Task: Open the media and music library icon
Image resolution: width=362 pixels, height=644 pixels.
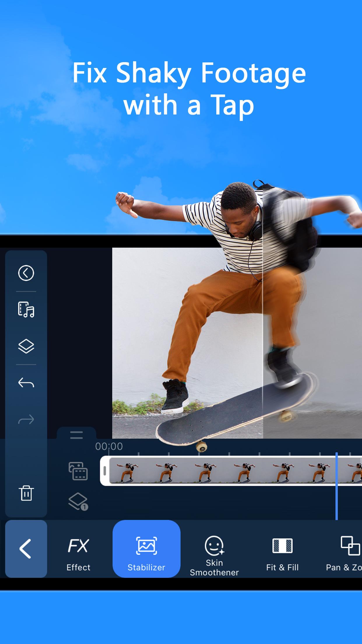Action: 26,309
